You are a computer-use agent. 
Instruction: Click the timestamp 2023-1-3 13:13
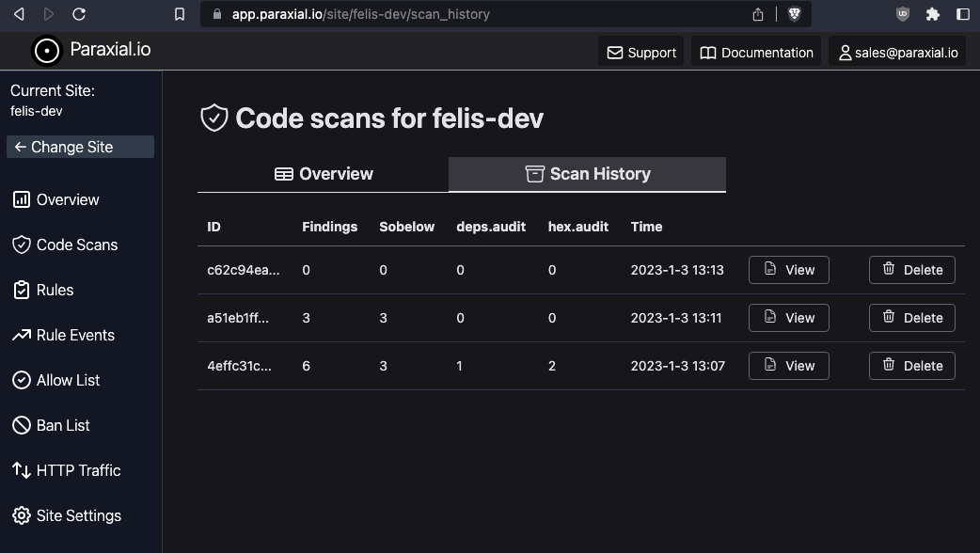point(677,270)
